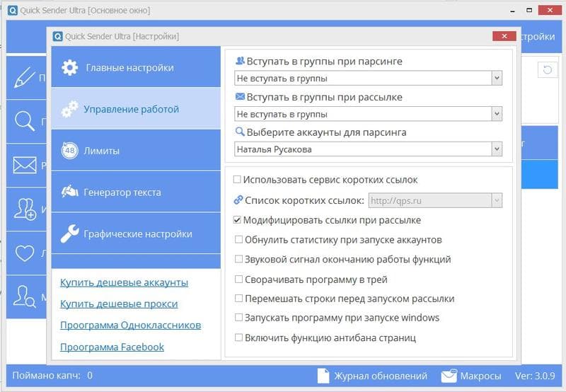Open Макросы in the status bar

click(481, 376)
